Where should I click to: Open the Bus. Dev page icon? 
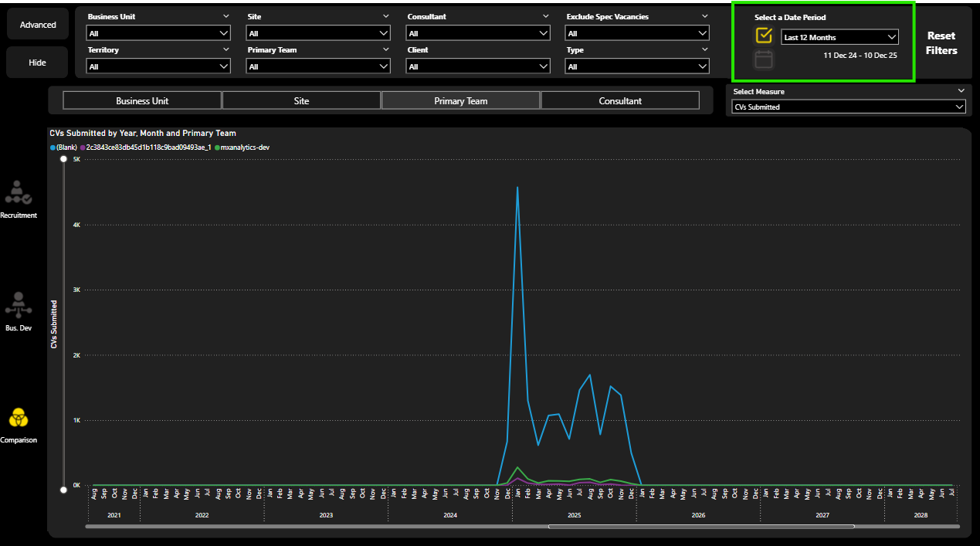coord(19,305)
